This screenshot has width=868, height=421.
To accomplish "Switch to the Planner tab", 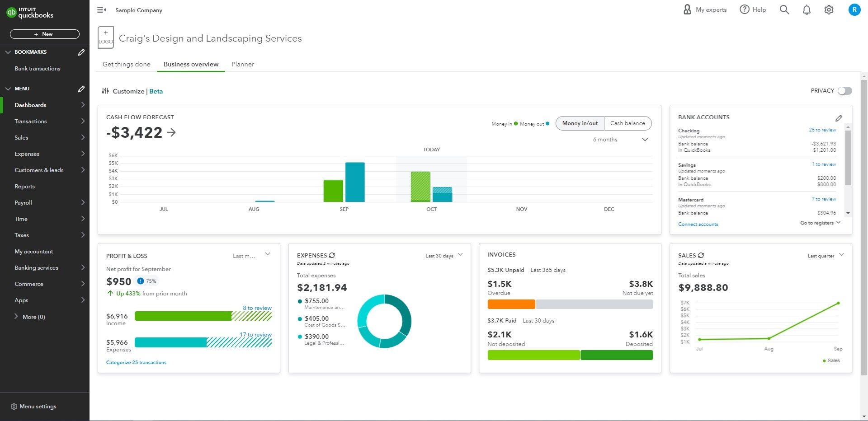I will point(243,64).
